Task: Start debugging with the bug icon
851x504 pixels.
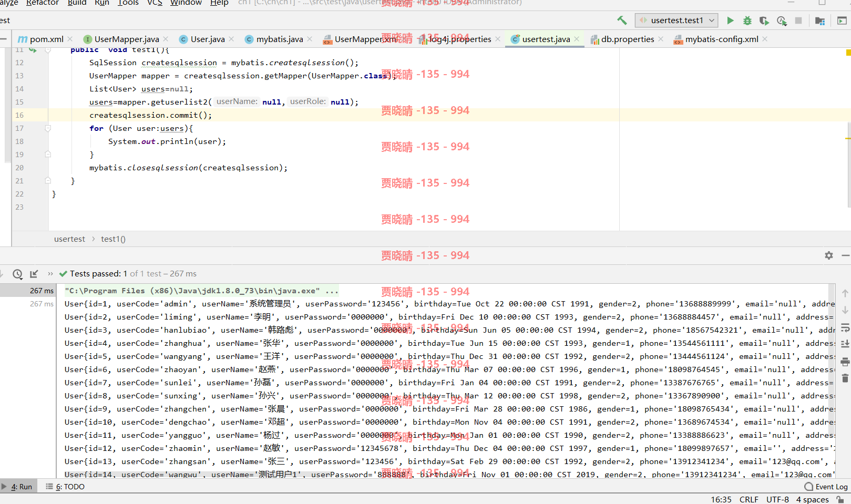Action: (x=747, y=20)
